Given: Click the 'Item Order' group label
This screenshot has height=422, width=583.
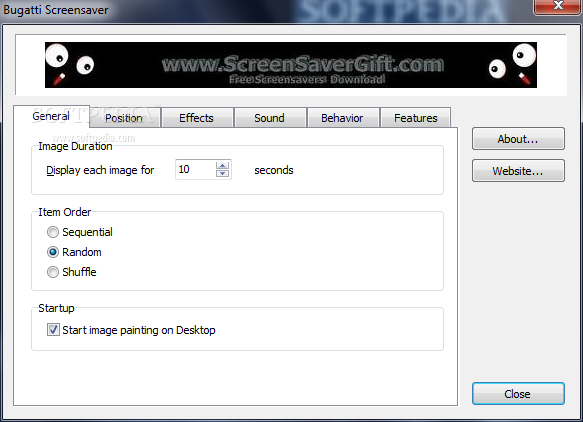Looking at the screenshot, I should (x=65, y=212).
